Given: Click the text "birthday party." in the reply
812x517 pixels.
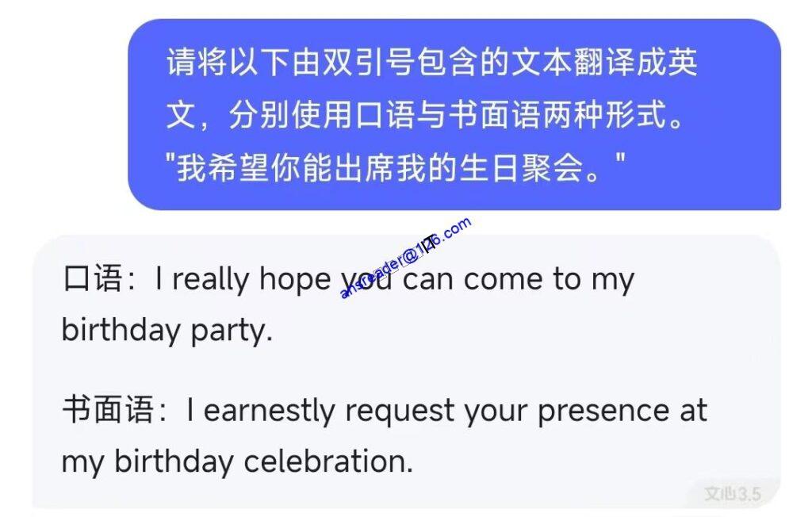Looking at the screenshot, I should coord(167,331).
